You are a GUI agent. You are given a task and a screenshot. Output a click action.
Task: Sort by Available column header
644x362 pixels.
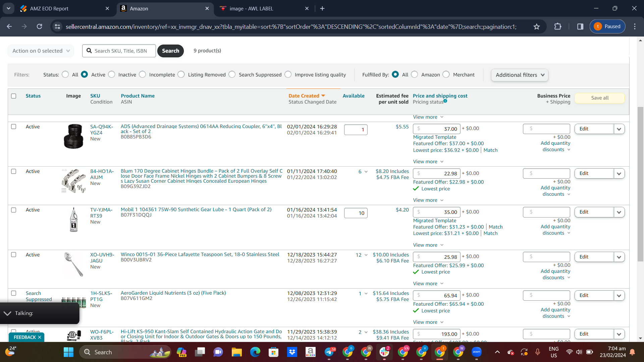point(354,96)
